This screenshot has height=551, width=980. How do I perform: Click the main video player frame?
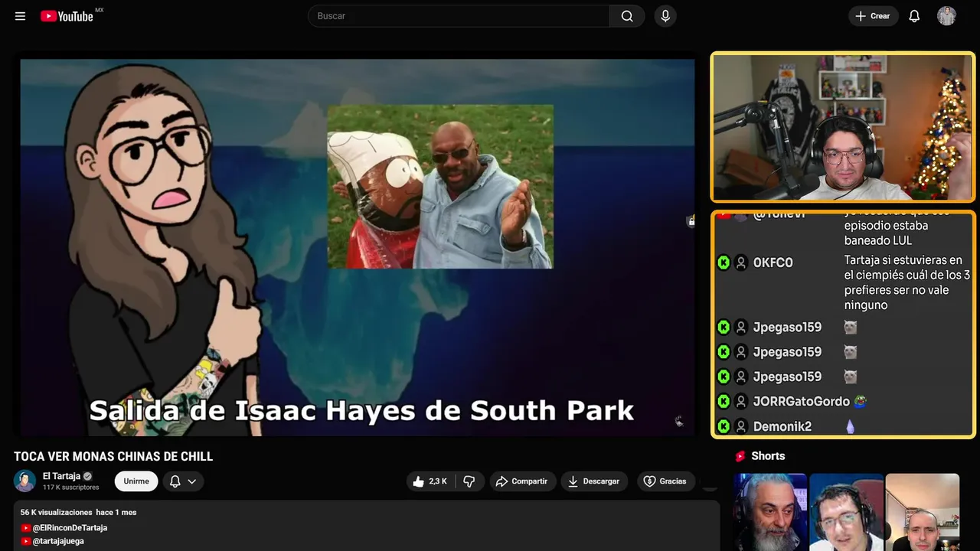(x=358, y=247)
